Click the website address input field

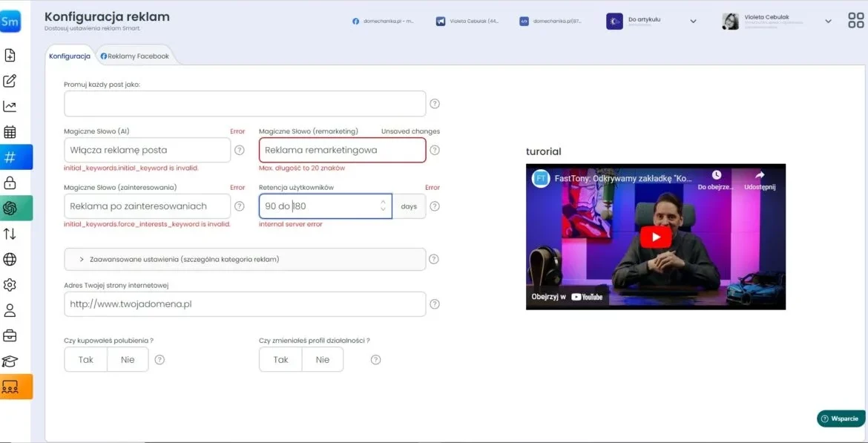pyautogui.click(x=245, y=304)
